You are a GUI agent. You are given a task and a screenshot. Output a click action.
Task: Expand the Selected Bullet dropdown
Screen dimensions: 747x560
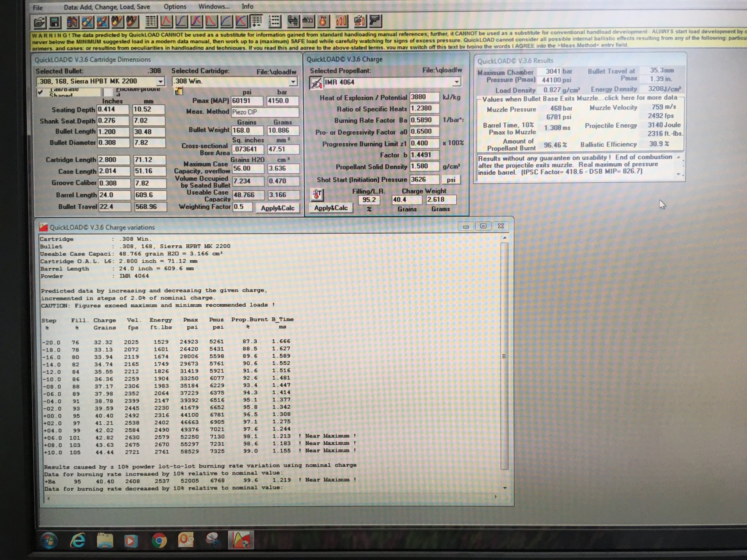(160, 82)
